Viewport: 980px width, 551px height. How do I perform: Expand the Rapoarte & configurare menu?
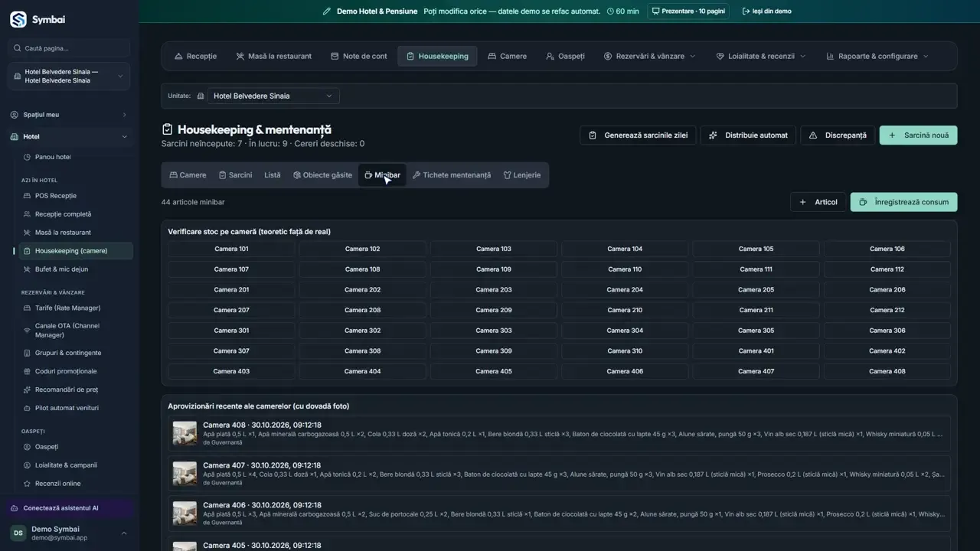tap(877, 56)
